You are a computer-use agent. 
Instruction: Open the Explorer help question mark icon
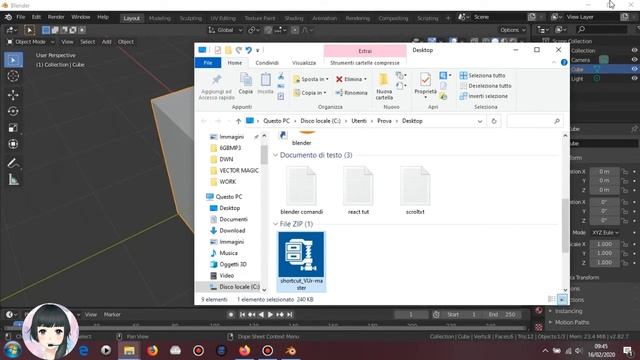coord(564,62)
